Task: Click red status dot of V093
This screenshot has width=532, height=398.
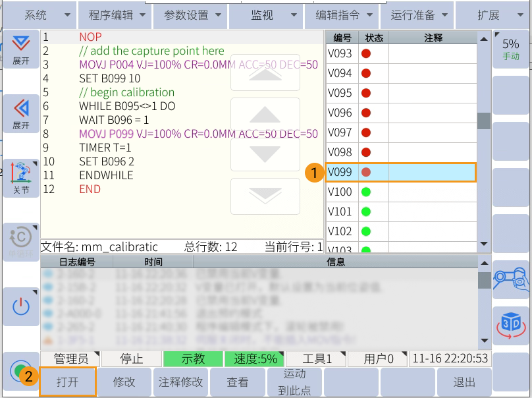Action: [x=366, y=53]
